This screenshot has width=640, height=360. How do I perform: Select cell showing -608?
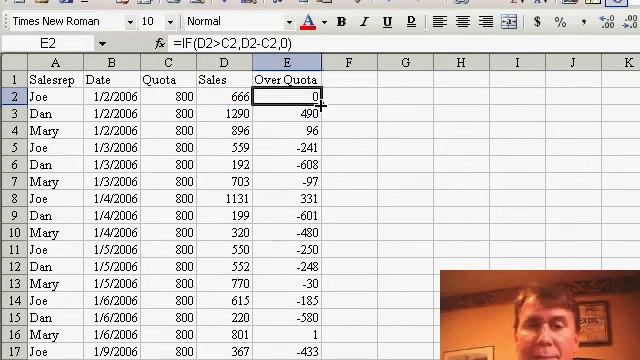(287, 164)
